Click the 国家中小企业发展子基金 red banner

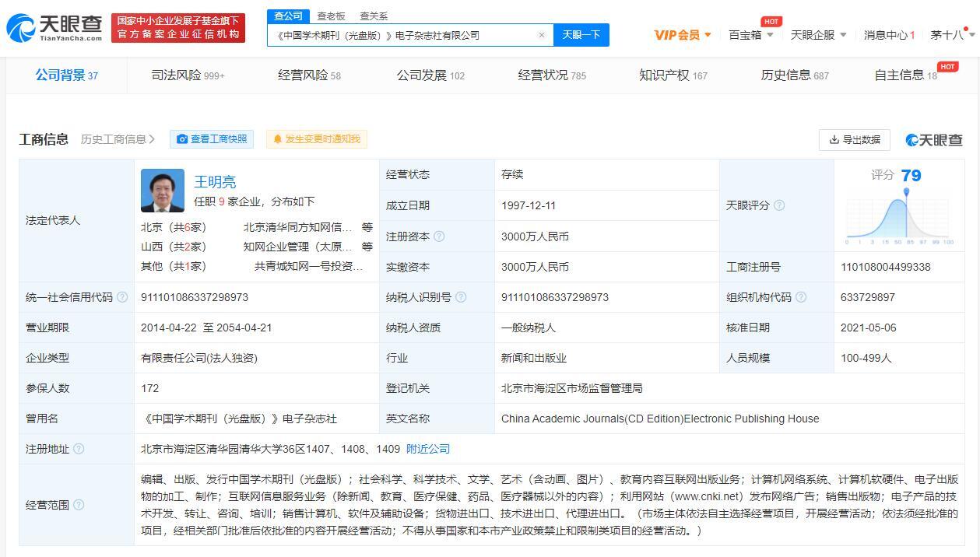point(178,28)
